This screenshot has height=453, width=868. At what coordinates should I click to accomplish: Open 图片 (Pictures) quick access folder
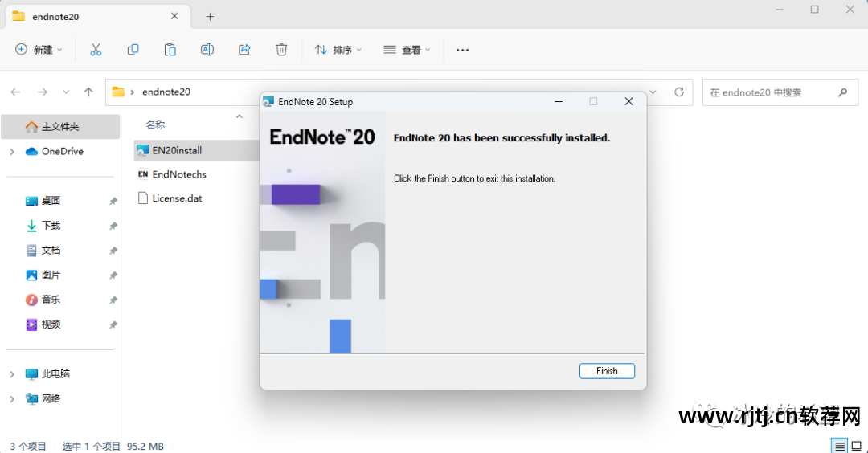(x=51, y=275)
